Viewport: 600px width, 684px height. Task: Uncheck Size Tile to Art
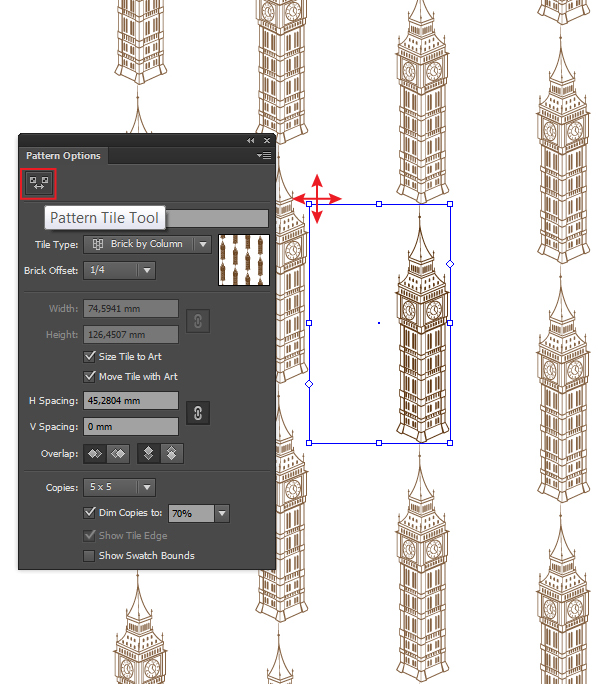(x=89, y=356)
